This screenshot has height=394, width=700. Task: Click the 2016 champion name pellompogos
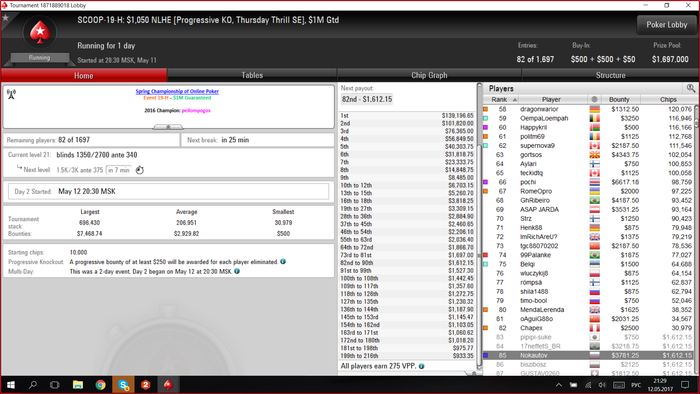pos(196,110)
